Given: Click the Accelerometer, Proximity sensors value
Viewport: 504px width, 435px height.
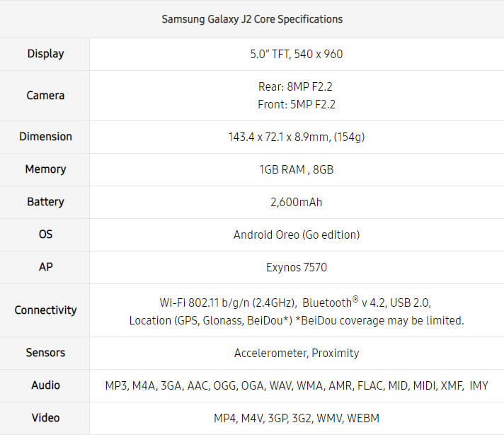Looking at the screenshot, I should pos(297,353).
